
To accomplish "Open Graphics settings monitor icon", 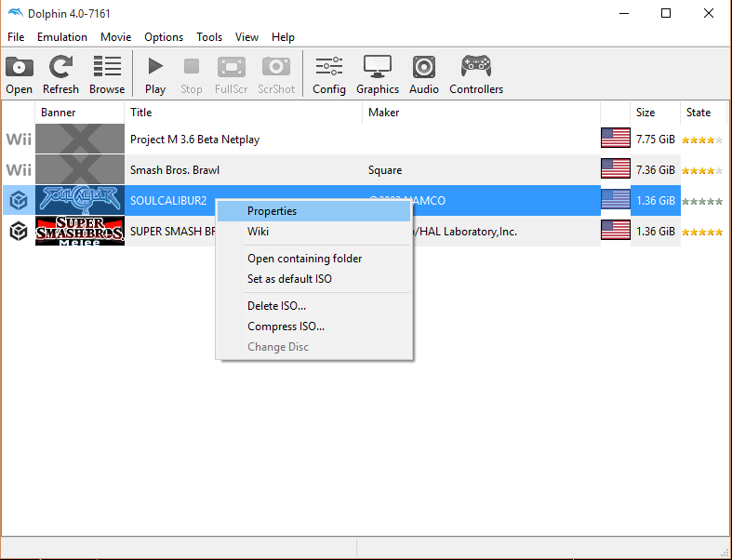I will tap(378, 66).
